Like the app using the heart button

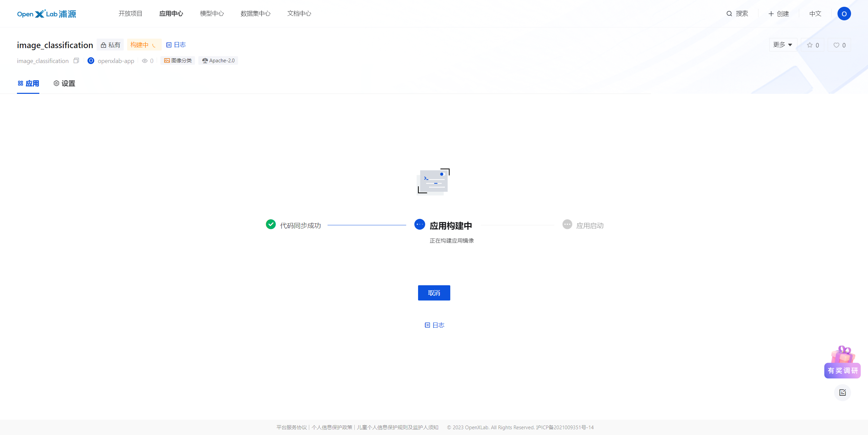[x=839, y=44]
